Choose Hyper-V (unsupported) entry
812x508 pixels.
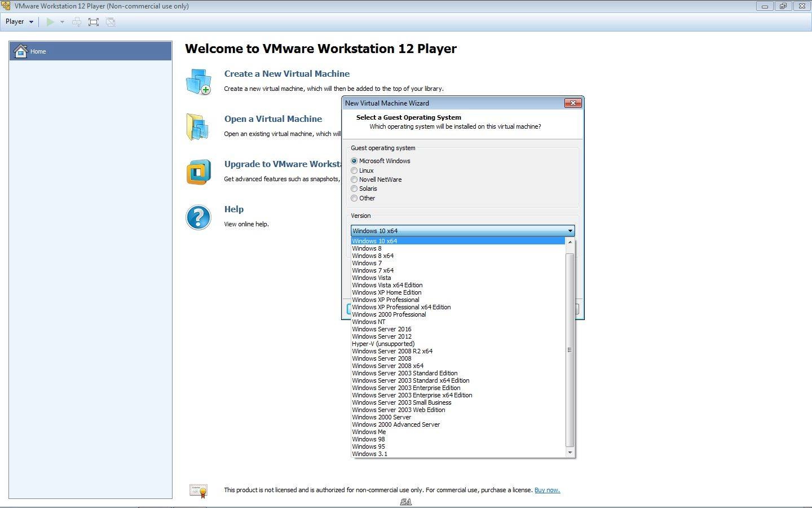458,344
